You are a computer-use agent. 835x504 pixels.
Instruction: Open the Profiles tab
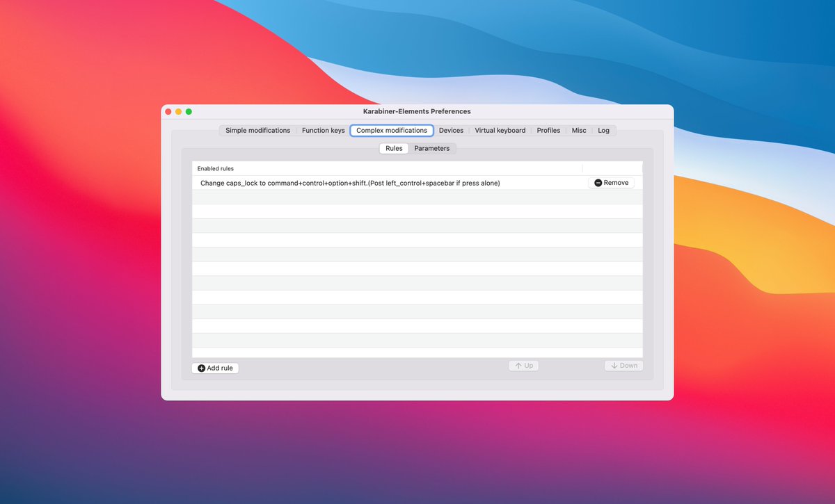(x=548, y=130)
